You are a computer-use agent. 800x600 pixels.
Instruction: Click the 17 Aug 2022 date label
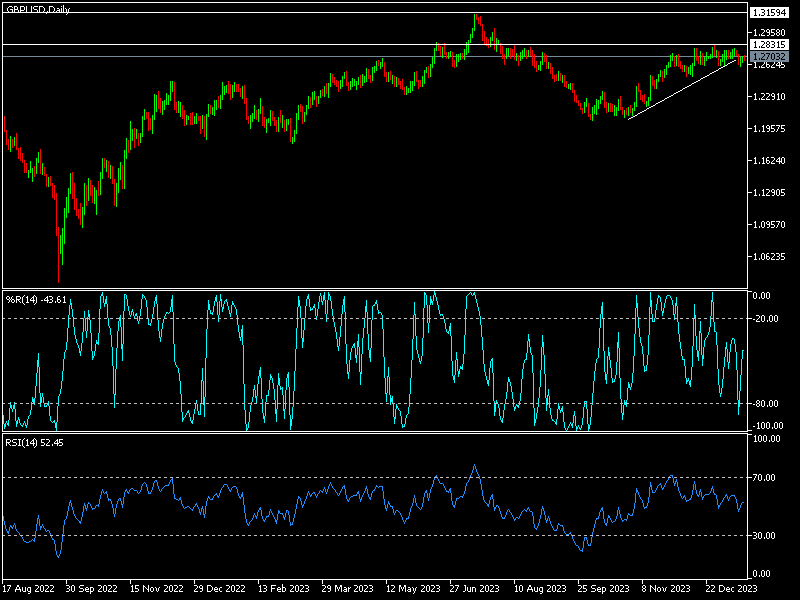click(29, 588)
